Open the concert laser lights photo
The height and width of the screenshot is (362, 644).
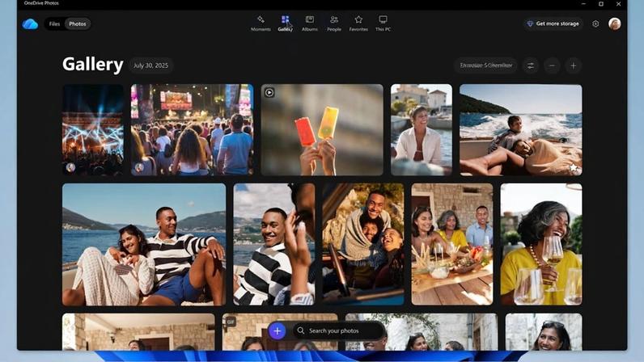click(93, 130)
